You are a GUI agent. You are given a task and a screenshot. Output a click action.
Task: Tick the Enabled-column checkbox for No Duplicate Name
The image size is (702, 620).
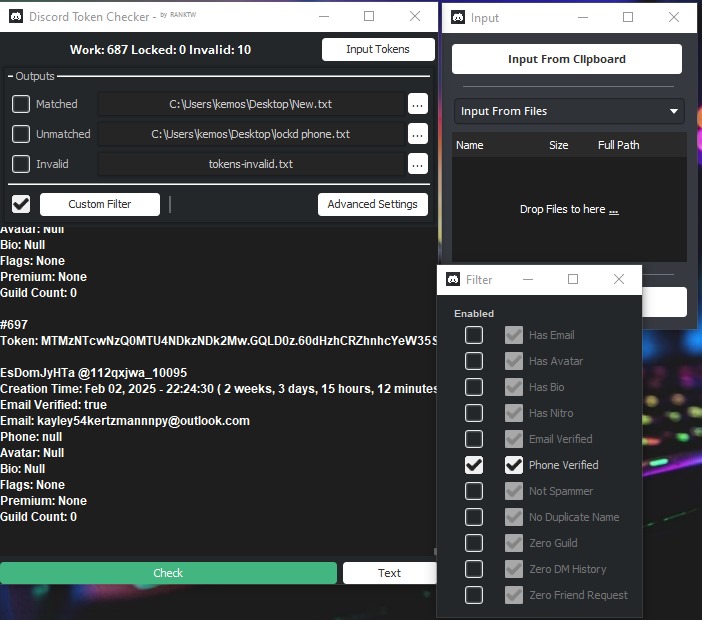[x=474, y=517]
